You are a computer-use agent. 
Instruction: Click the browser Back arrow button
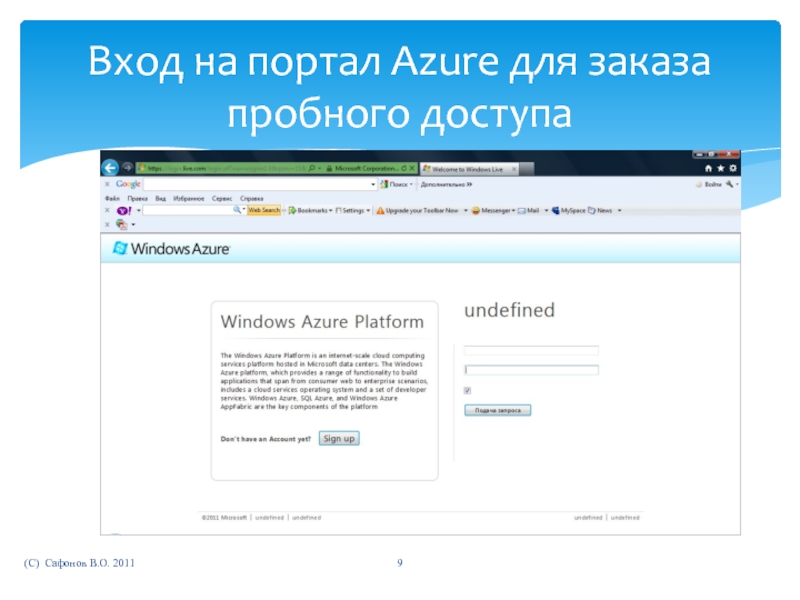point(110,167)
